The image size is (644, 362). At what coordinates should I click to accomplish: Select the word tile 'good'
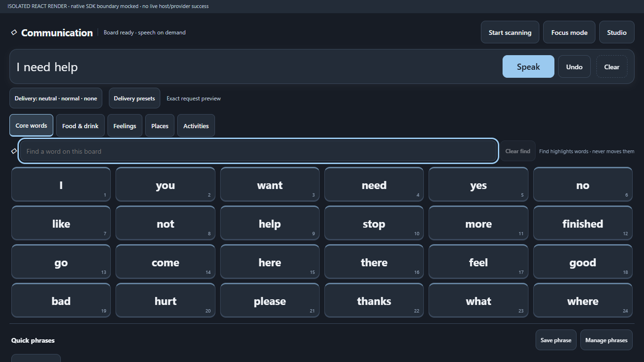click(583, 262)
